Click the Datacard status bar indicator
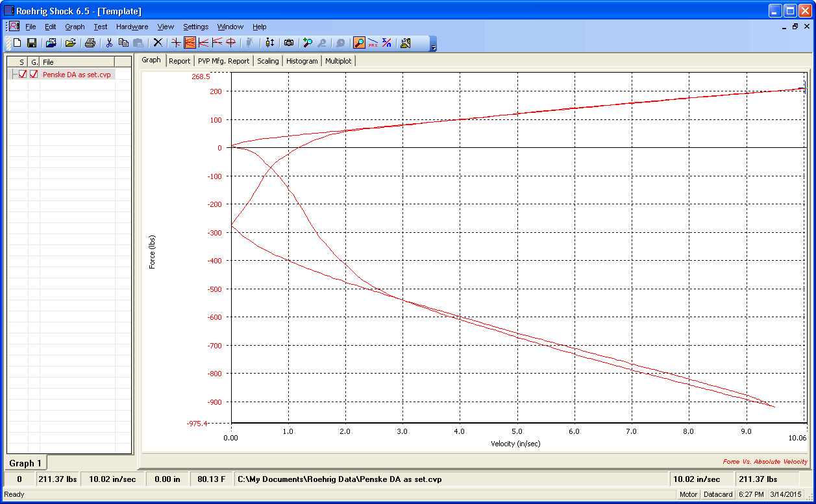816x504 pixels. [718, 494]
